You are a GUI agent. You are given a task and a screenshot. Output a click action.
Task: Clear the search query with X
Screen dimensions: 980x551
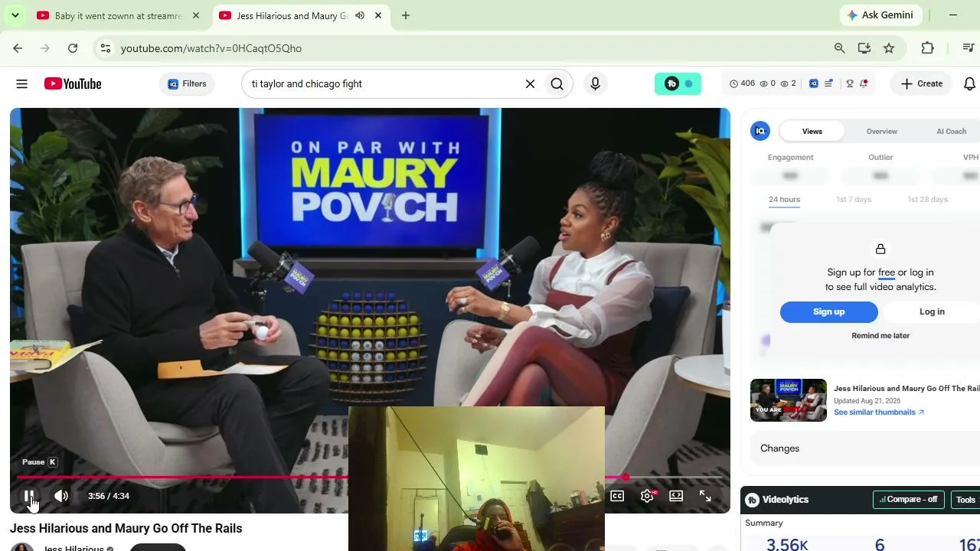pos(530,83)
